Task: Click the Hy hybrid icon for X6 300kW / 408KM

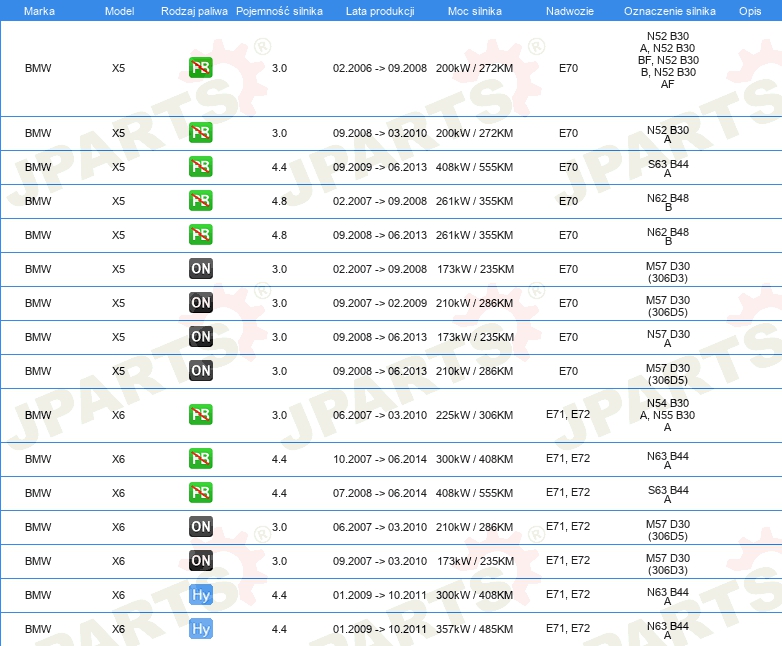Action: (x=200, y=595)
